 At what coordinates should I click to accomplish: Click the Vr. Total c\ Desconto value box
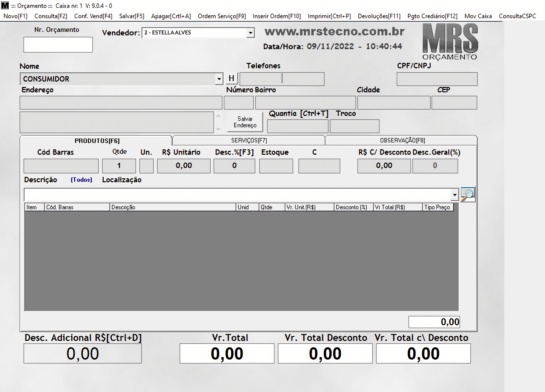[x=423, y=353]
